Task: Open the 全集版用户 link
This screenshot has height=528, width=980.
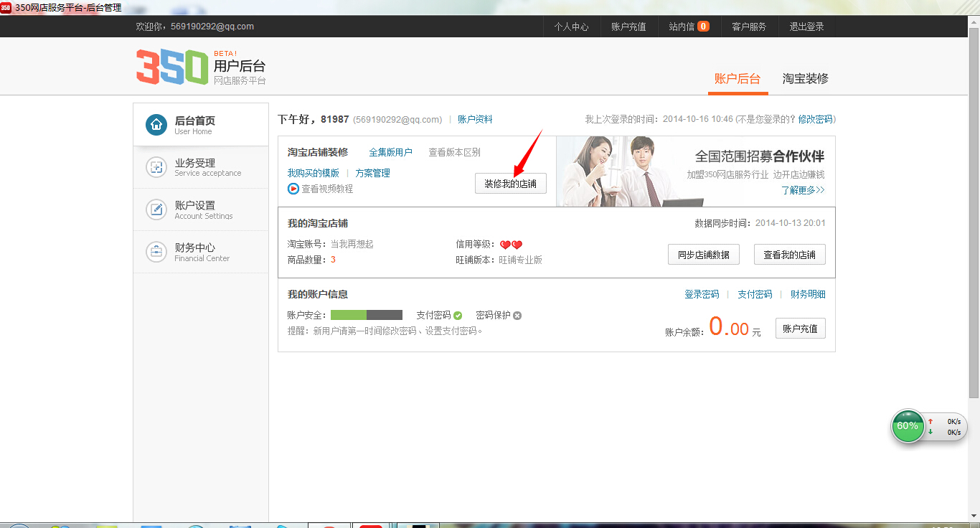Action: (x=390, y=153)
